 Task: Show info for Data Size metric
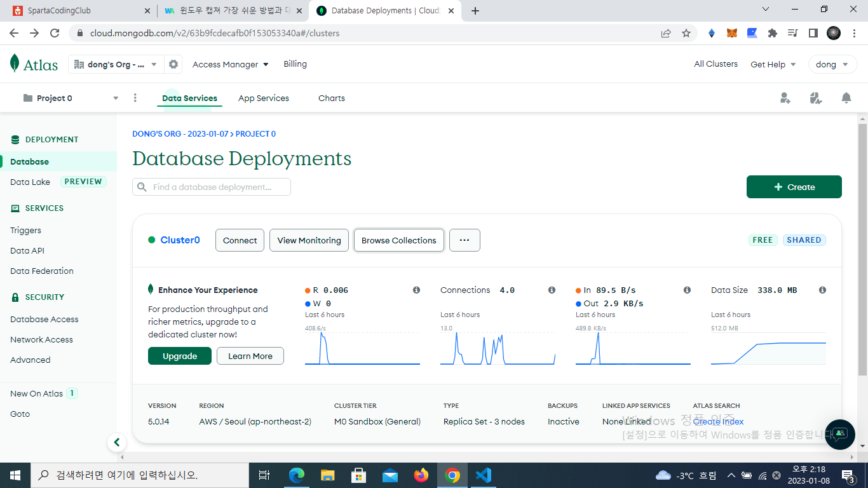click(x=822, y=290)
